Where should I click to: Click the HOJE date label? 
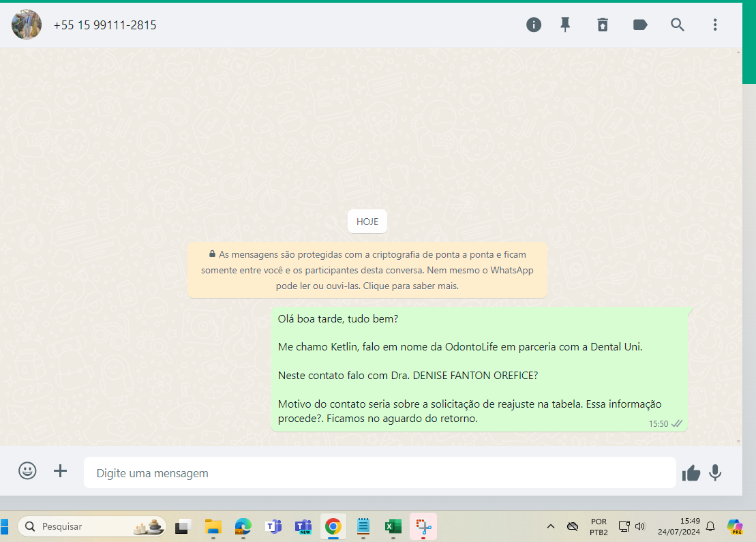point(367,222)
